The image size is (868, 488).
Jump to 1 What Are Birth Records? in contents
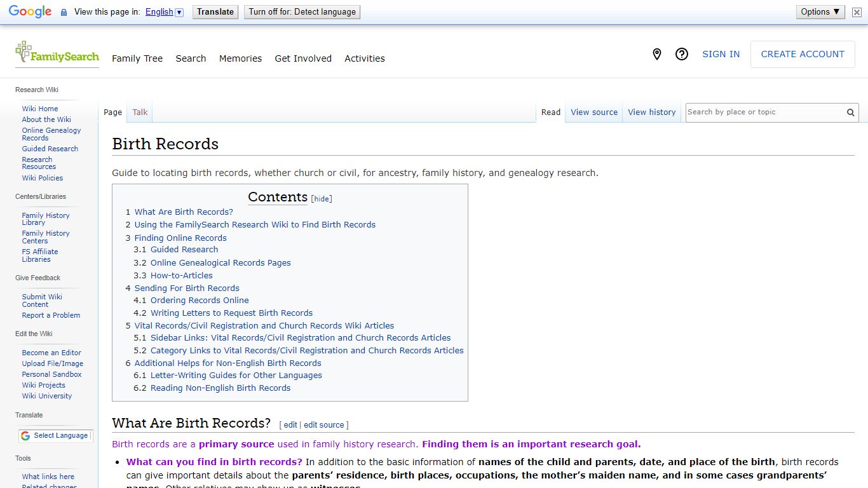(x=179, y=212)
